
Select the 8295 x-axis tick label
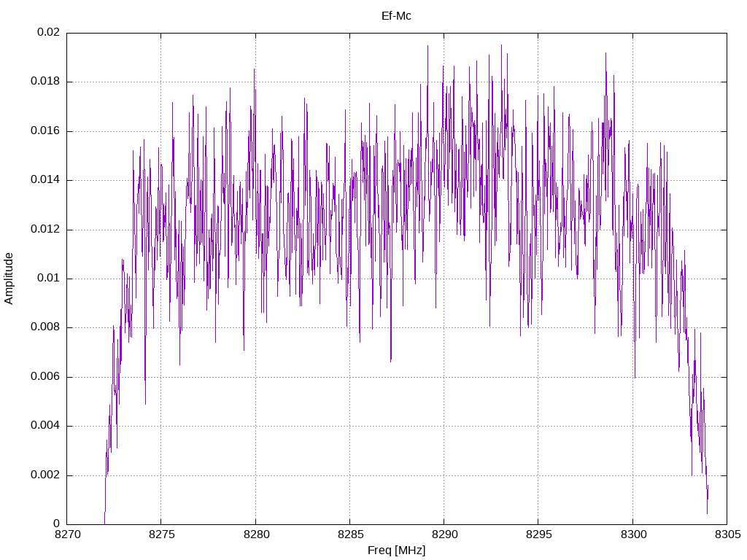point(539,534)
